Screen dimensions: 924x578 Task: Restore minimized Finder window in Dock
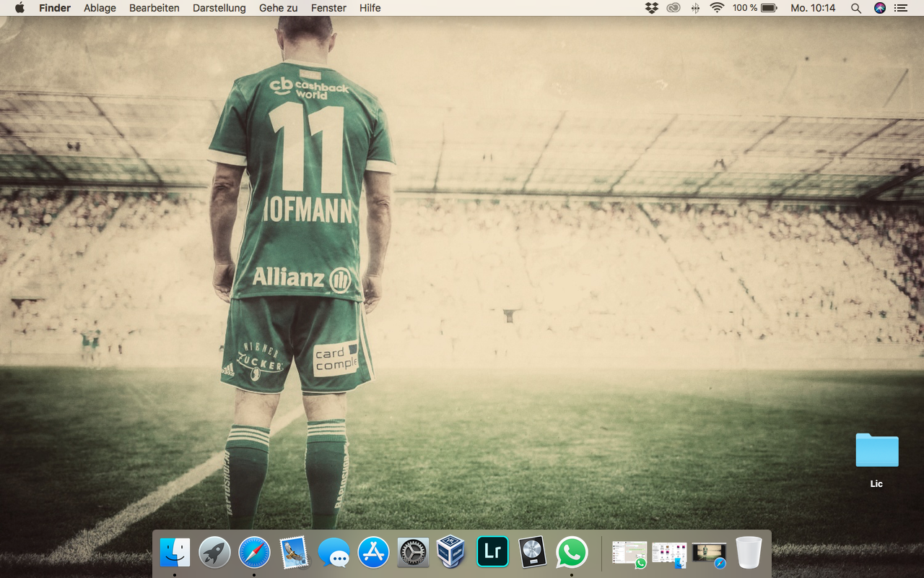pyautogui.click(x=669, y=554)
